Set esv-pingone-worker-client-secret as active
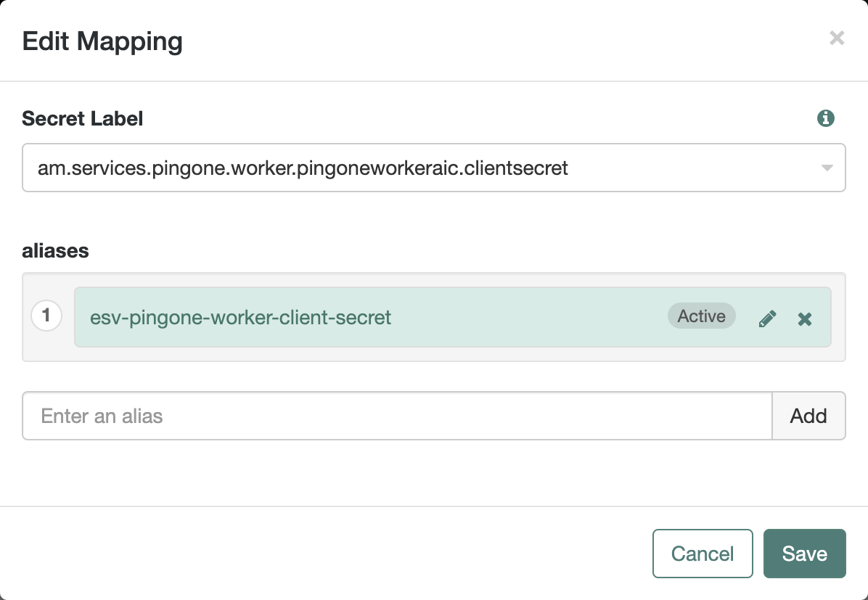868x600 pixels. 701,316
